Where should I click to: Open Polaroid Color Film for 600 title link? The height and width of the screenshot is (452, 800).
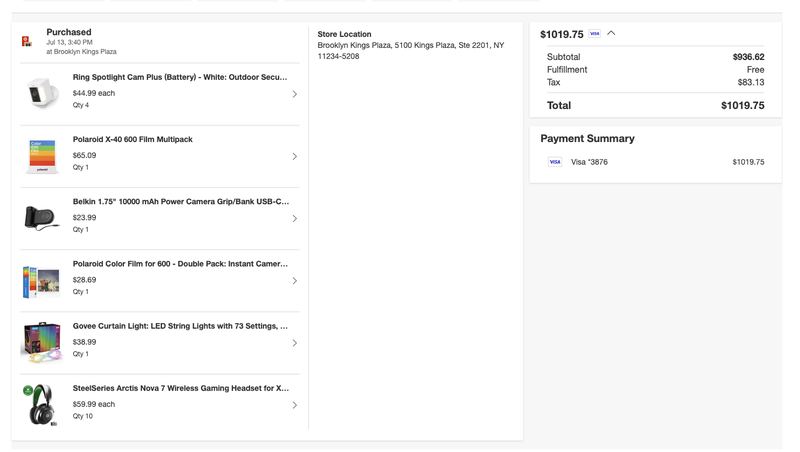[180, 264]
